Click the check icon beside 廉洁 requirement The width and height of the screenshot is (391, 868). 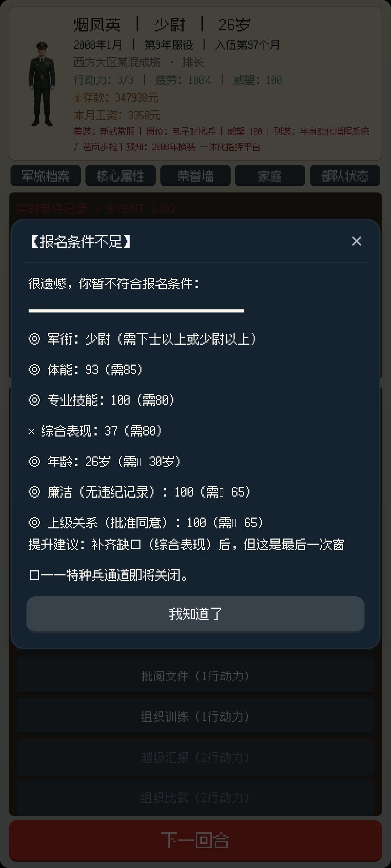pyautogui.click(x=34, y=492)
